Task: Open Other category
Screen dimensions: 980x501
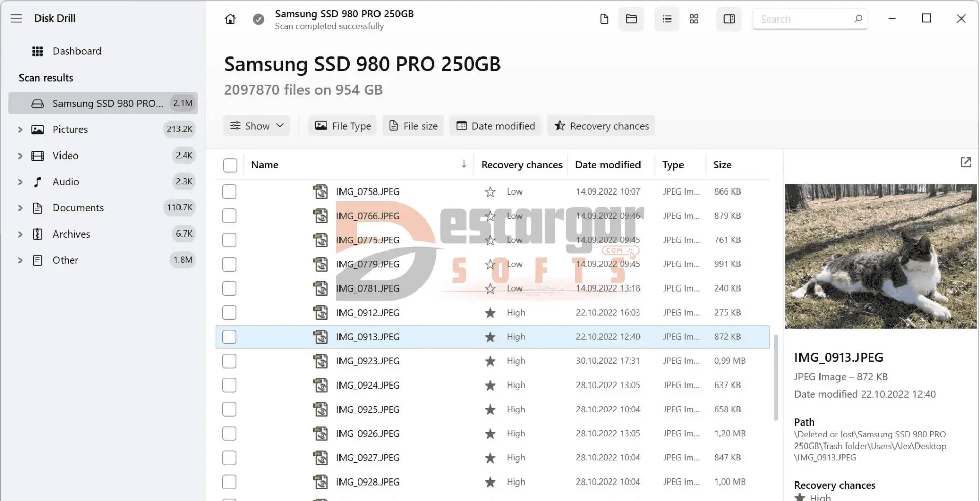Action: point(66,260)
